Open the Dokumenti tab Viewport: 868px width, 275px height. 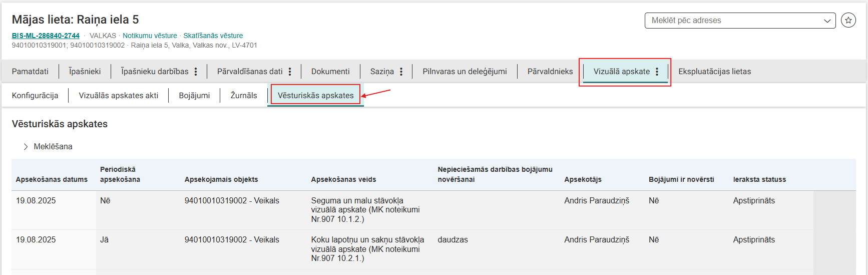click(330, 72)
